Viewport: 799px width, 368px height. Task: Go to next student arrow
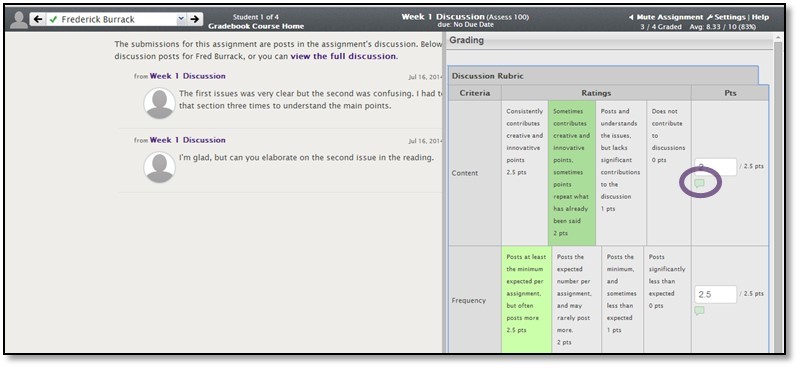[x=194, y=19]
